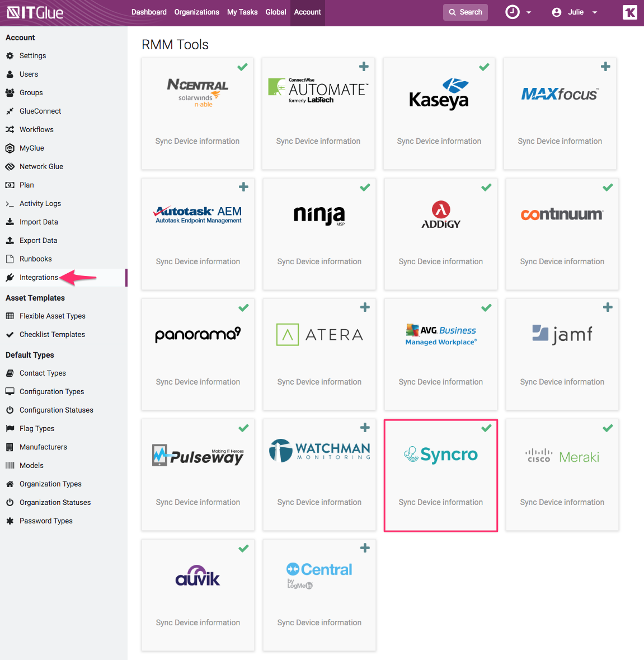Select the Account tab in header
Image resolution: width=644 pixels, height=660 pixels.
308,12
